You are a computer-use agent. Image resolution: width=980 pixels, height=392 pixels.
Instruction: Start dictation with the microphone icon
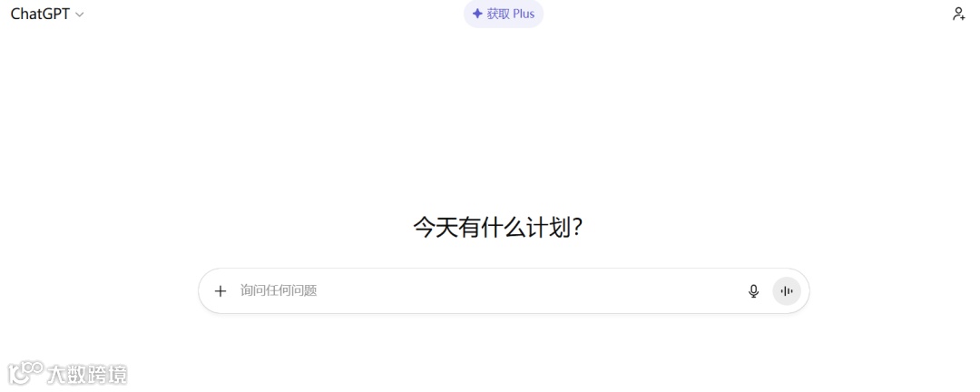click(x=754, y=290)
